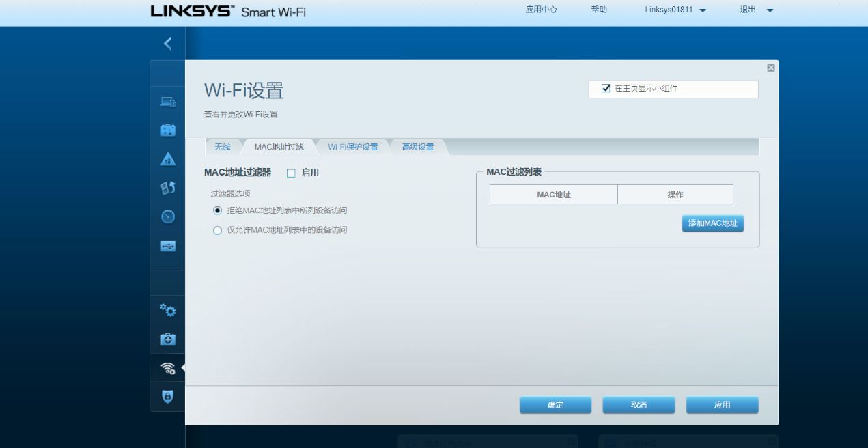Switch to the 无线 tab
Screen dimensions: 868x448
tap(223, 147)
